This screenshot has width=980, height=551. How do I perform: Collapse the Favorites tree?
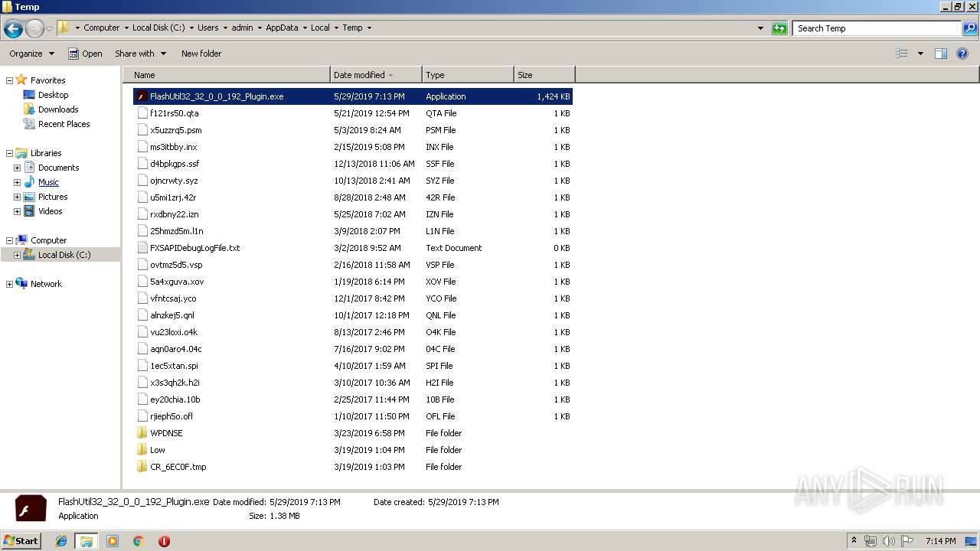coord(9,80)
